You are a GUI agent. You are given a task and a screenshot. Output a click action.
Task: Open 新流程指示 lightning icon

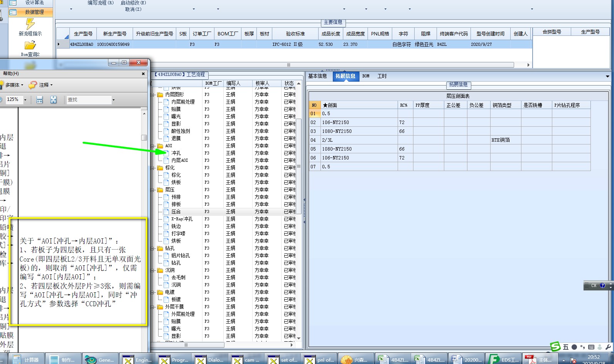pos(30,24)
